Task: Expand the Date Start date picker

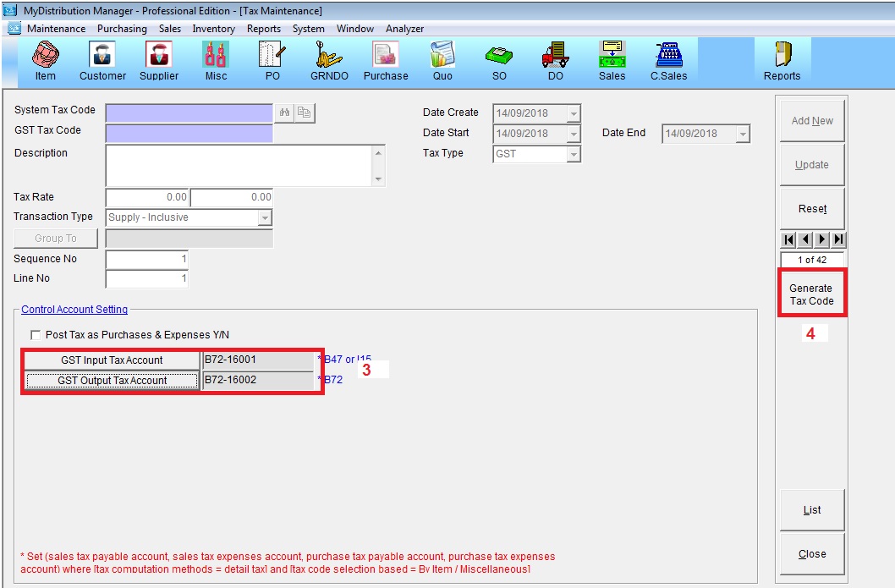Action: (574, 134)
